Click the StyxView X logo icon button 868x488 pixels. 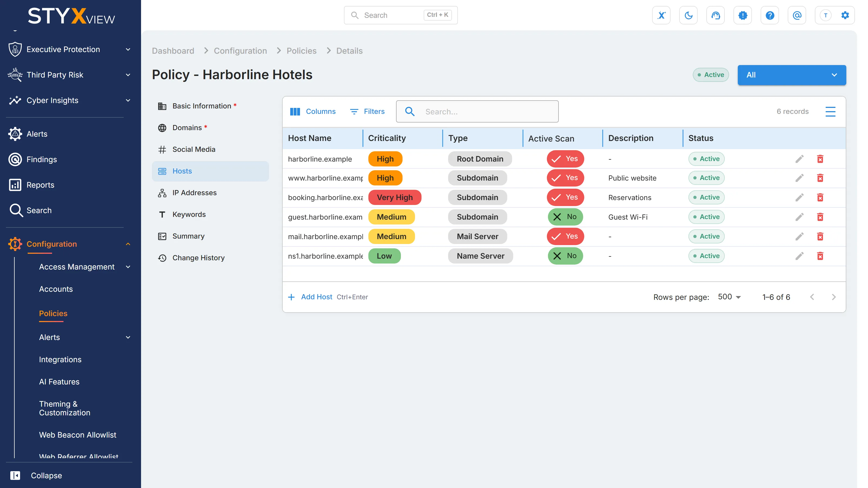click(x=661, y=15)
